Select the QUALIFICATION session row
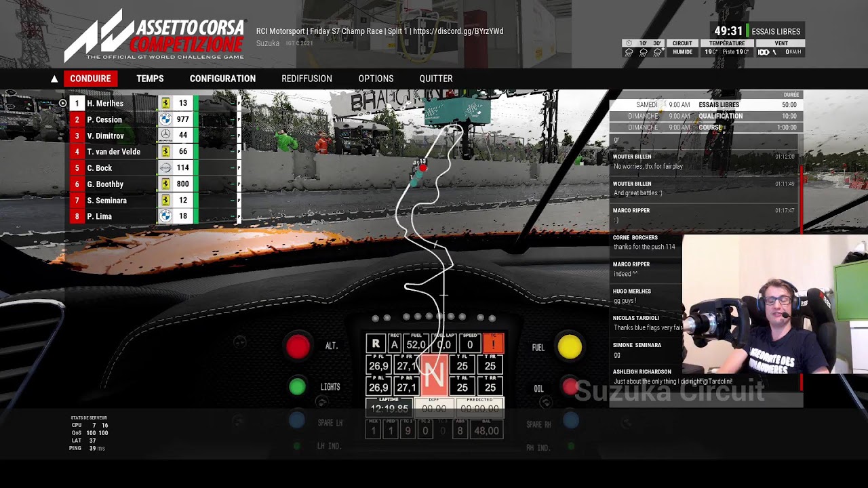Viewport: 868px width, 488px height. click(705, 116)
